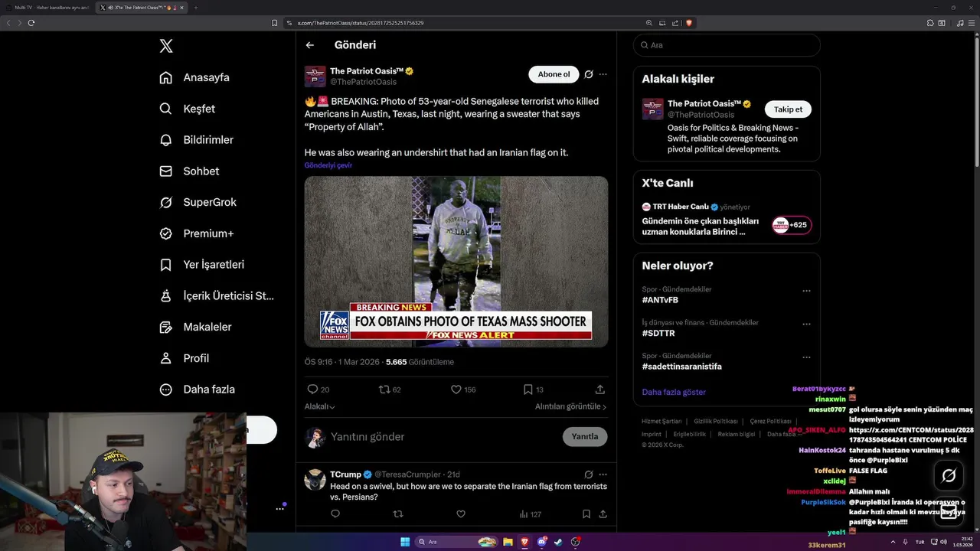
Task: Reload the page in browser toolbar
Action: point(31,23)
